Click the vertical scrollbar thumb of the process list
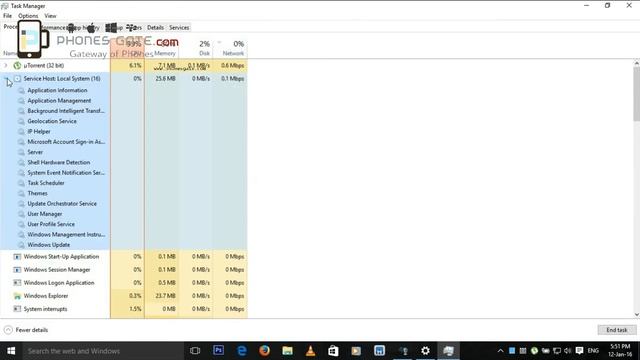This screenshot has height=360, width=640. [x=636, y=94]
